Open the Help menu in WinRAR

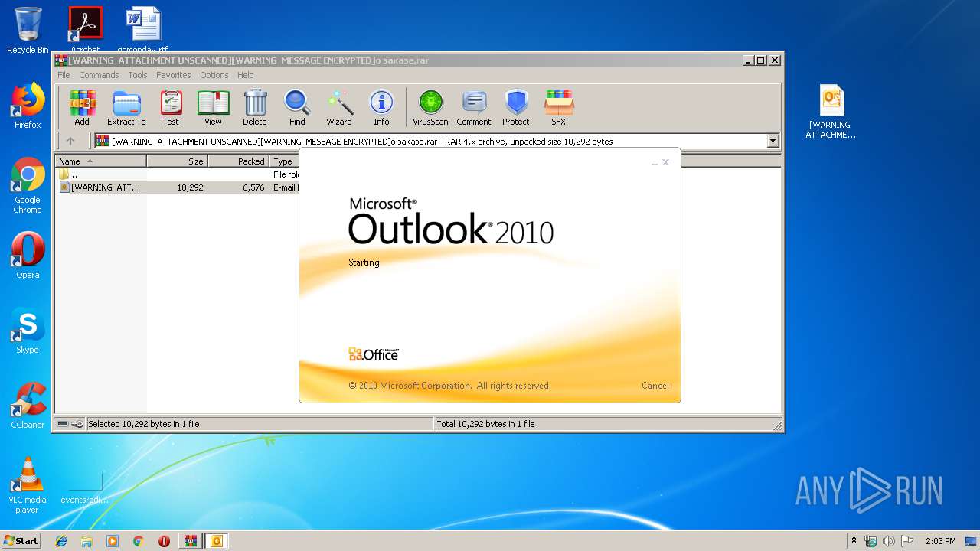point(245,75)
